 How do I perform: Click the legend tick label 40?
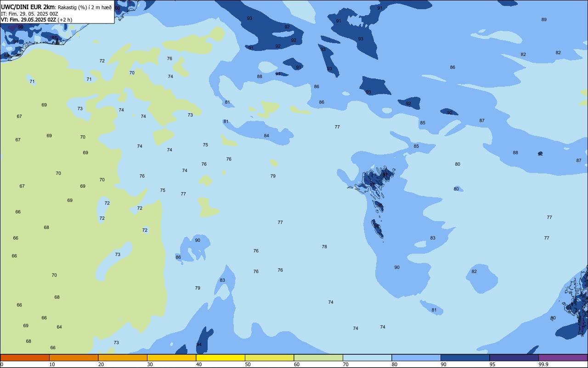click(199, 364)
